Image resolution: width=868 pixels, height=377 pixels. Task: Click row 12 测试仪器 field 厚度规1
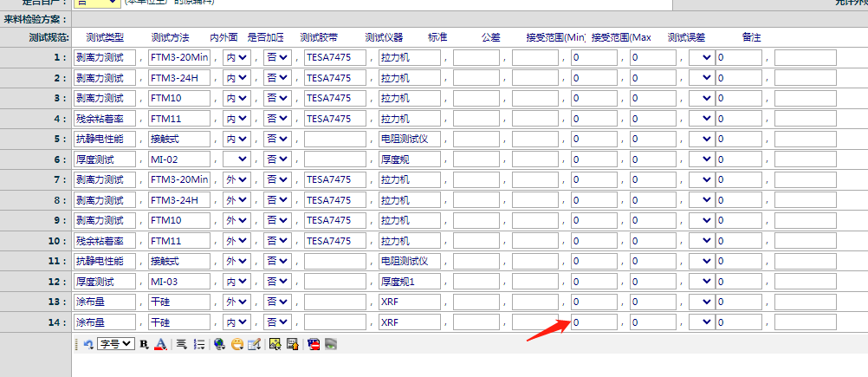tap(410, 281)
